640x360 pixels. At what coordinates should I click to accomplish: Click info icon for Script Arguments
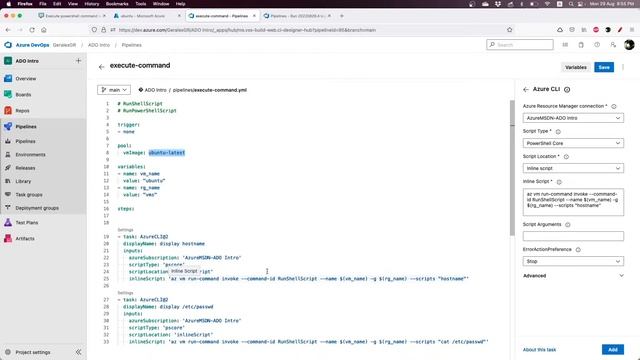(x=567, y=224)
